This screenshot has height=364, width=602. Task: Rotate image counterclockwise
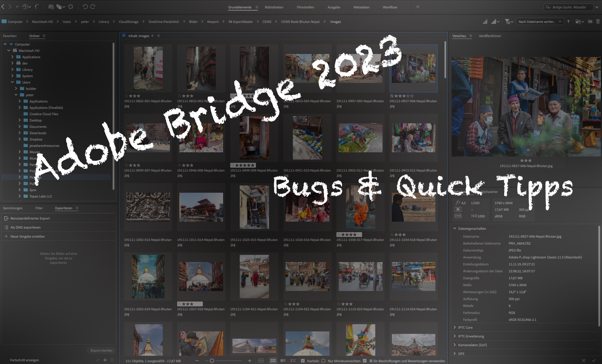tap(85, 7)
